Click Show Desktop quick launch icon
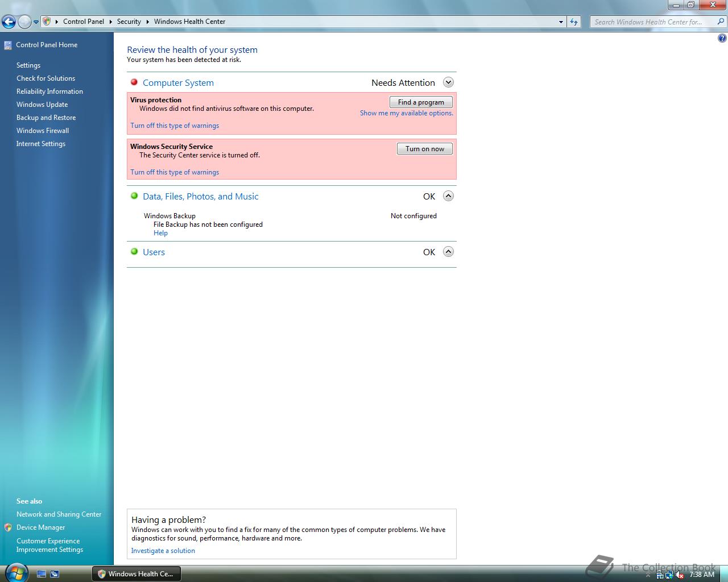Viewport: 728px width, 582px height. (42, 574)
